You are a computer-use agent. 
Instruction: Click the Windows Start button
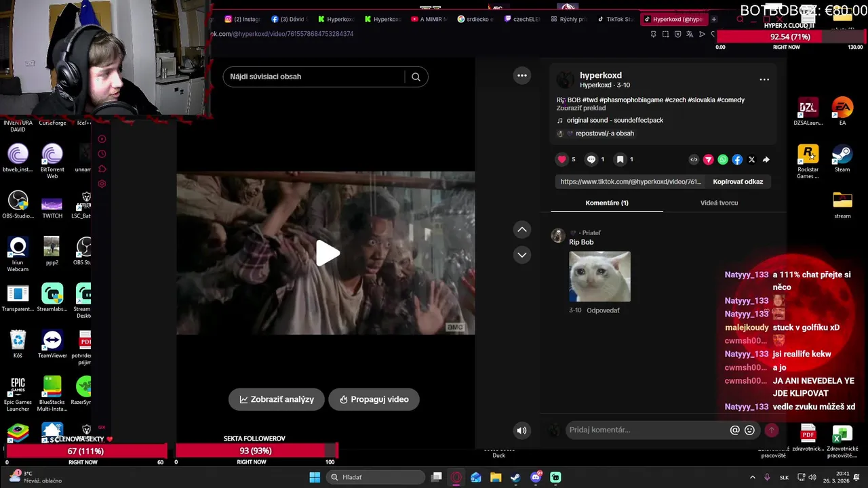pos(315,477)
